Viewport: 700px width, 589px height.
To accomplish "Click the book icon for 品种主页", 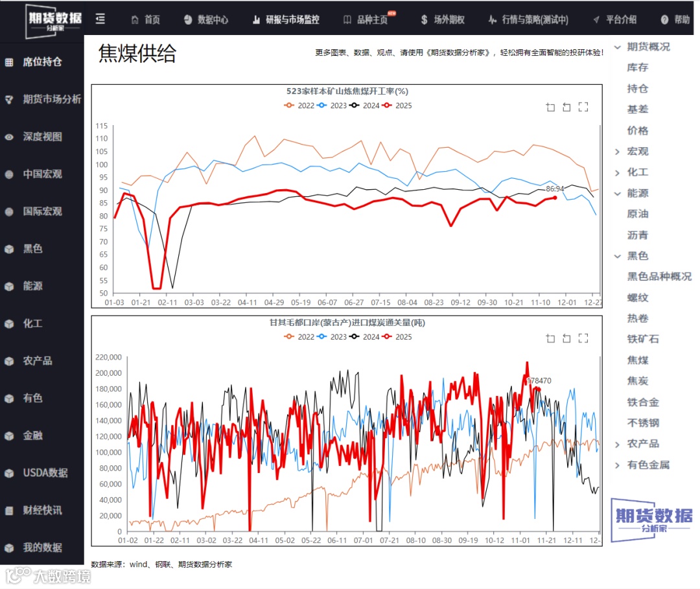I will (347, 19).
